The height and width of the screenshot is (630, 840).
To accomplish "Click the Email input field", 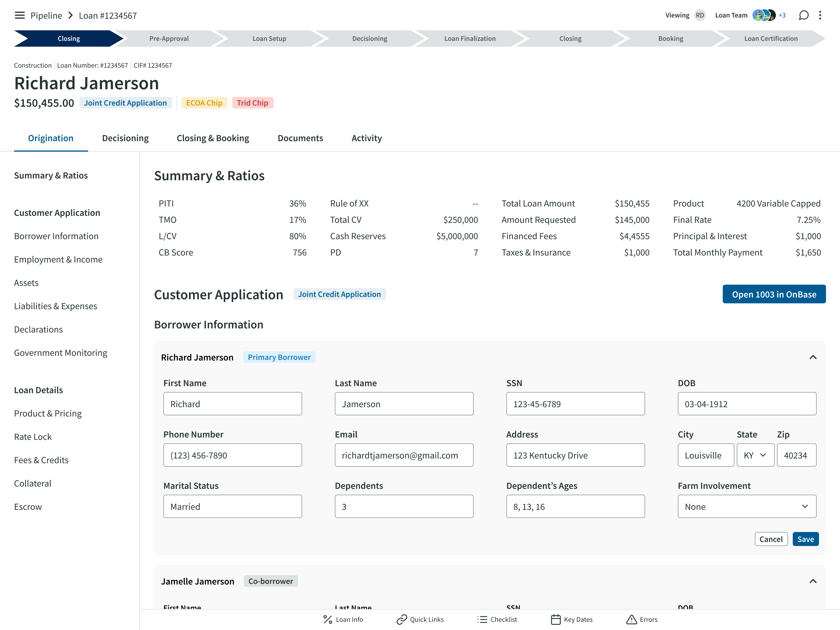I will pos(404,455).
